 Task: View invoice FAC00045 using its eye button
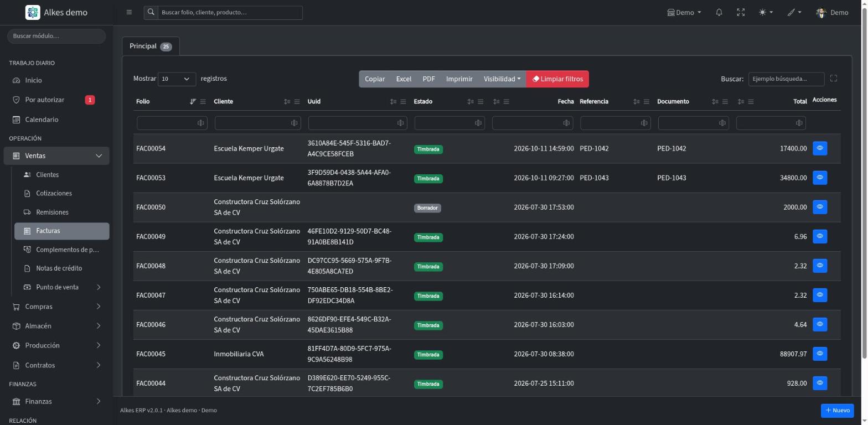[820, 354]
